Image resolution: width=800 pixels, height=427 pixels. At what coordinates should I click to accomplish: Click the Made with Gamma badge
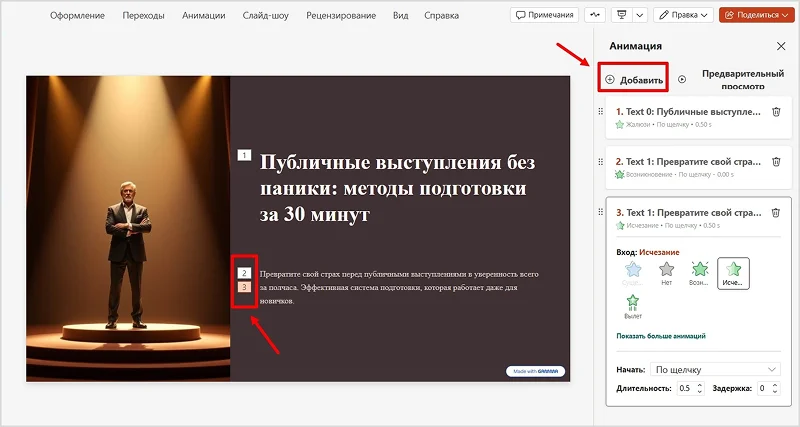[535, 371]
